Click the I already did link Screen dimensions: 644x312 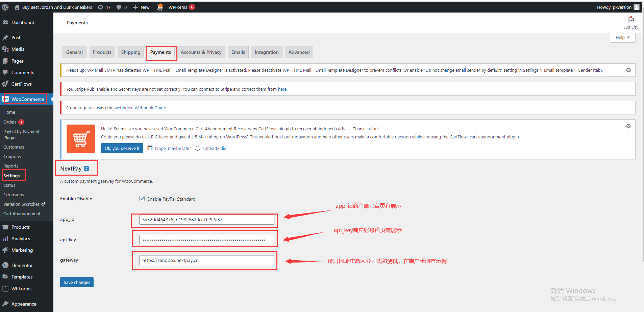pos(215,149)
